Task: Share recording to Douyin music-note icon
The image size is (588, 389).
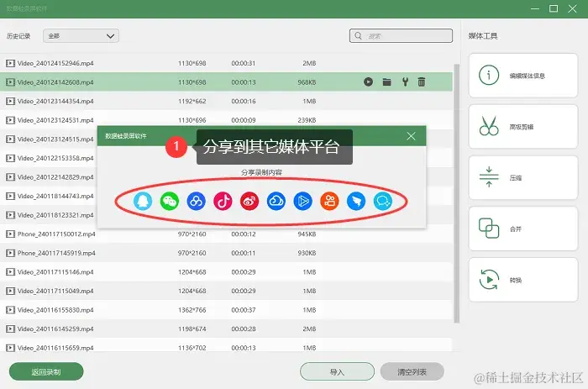Action: point(223,201)
